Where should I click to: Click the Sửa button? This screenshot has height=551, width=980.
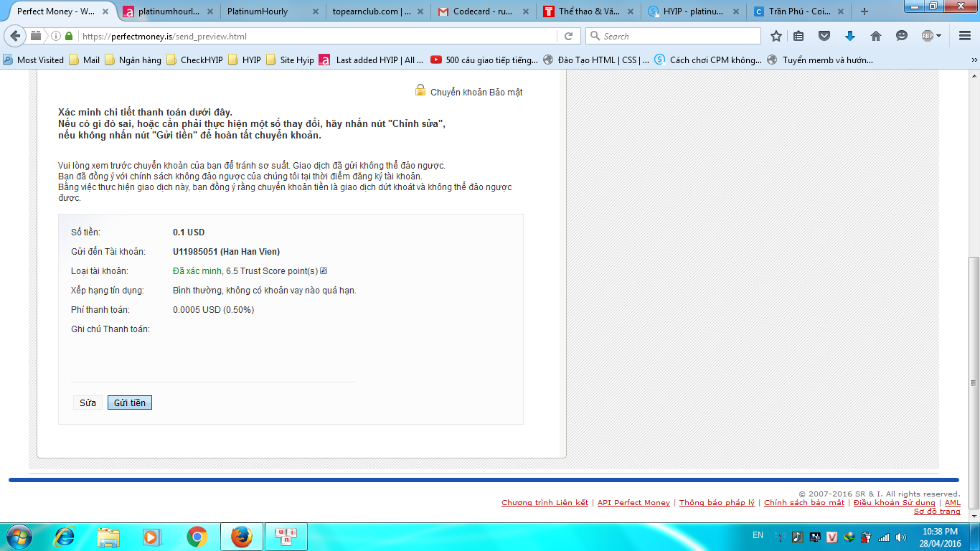[x=88, y=402]
